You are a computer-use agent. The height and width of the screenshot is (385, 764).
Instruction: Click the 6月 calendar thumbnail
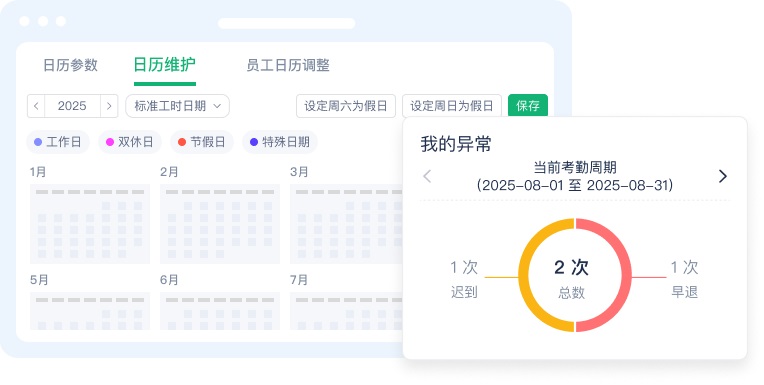(x=220, y=311)
